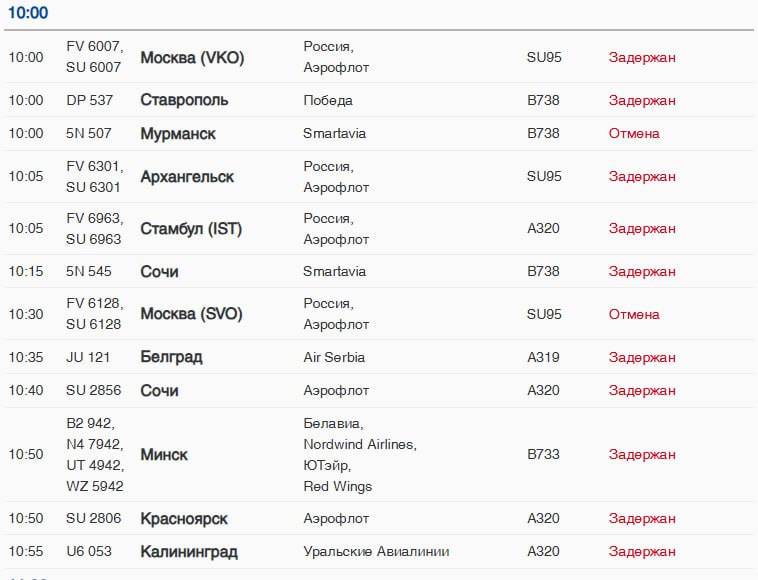
Task: Select Сочи flight SU 2856
Action: pos(379,391)
